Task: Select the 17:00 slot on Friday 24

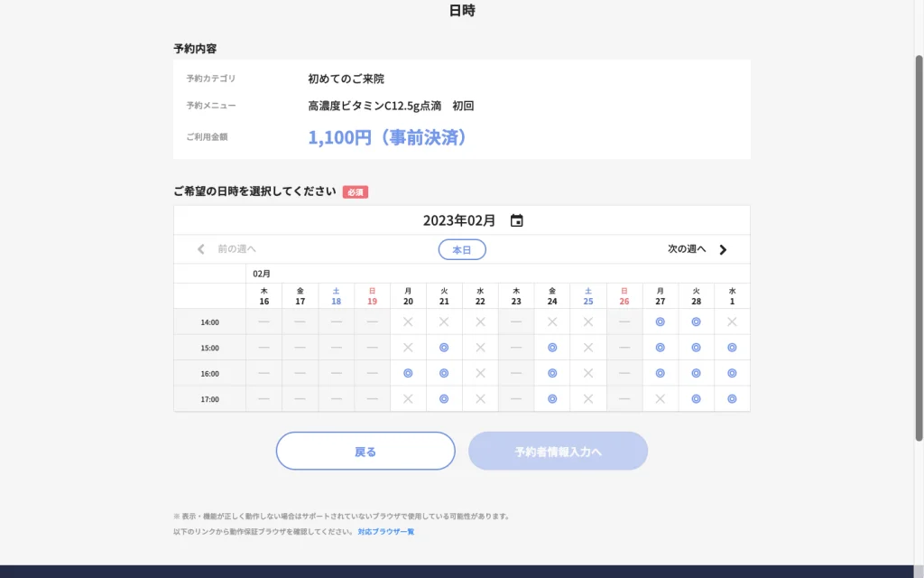Action: coord(552,398)
